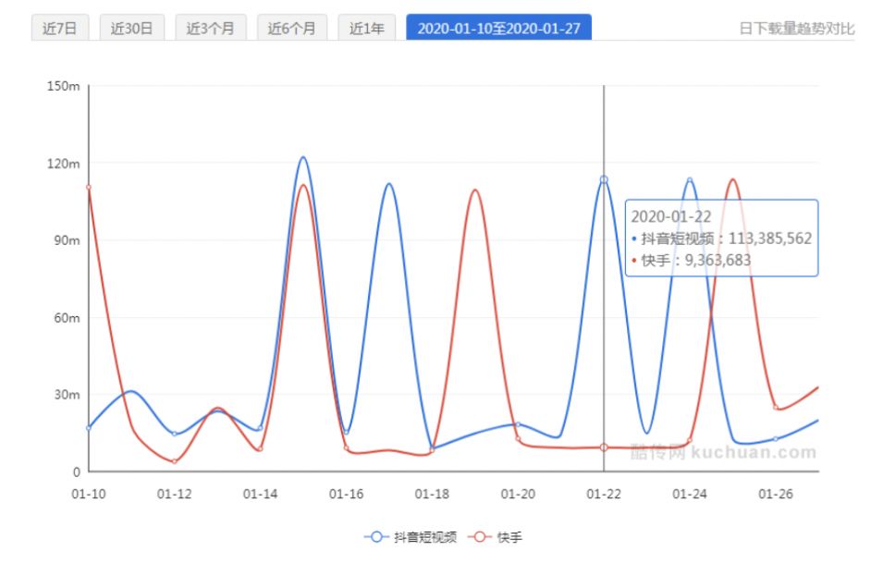Select the hollow data point at the 01-22 peak
The height and width of the screenshot is (588, 871).
[x=602, y=178]
